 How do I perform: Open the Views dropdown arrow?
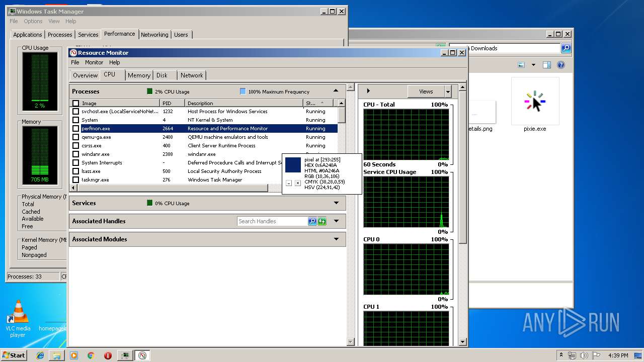(x=448, y=92)
